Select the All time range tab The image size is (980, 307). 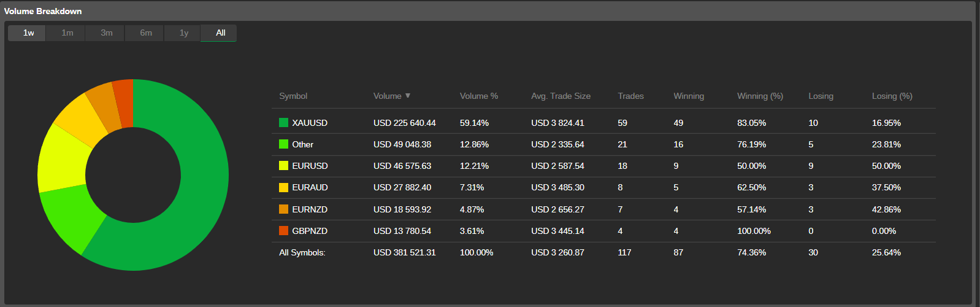pos(220,33)
